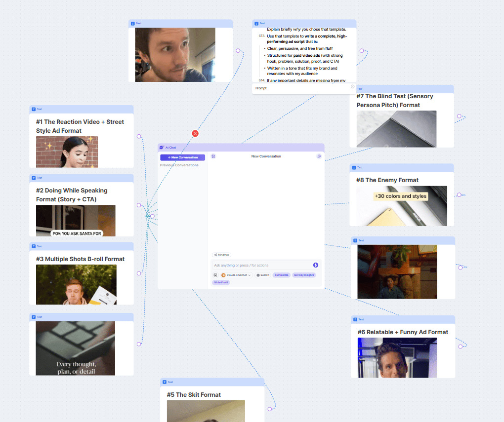Click 'Clear, persuasive, and free from fluff' bullet
Screen dimensions: 504x422
300,48
